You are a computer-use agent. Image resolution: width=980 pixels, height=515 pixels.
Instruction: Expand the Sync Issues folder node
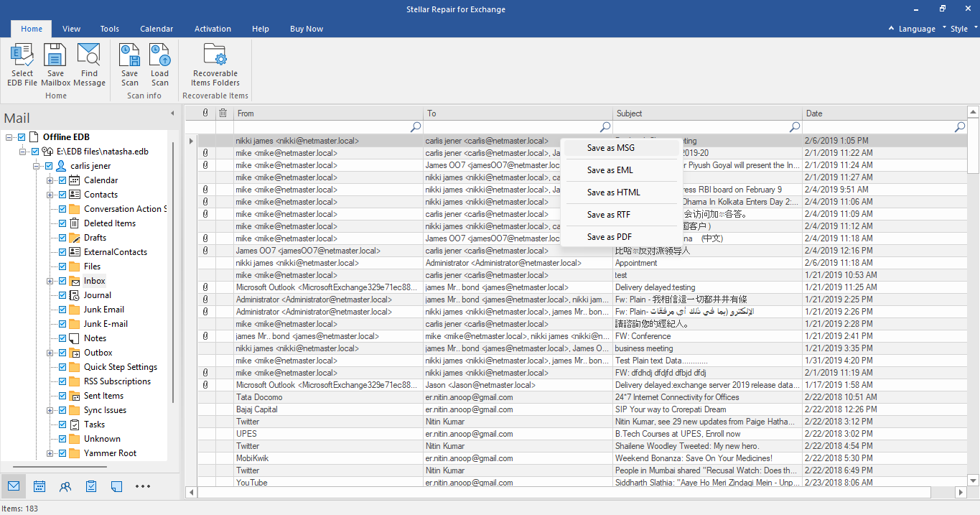point(50,410)
